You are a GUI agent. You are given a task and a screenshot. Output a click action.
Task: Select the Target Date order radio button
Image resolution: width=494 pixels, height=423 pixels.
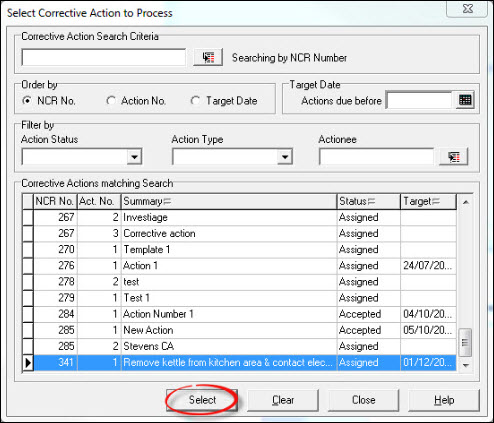click(x=195, y=101)
